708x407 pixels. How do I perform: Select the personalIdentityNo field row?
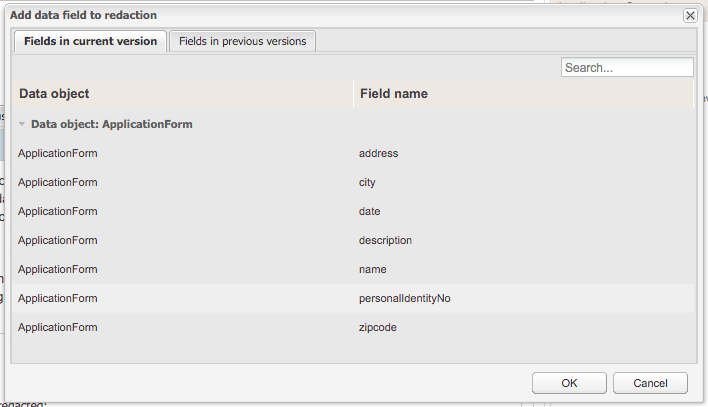pos(411,298)
